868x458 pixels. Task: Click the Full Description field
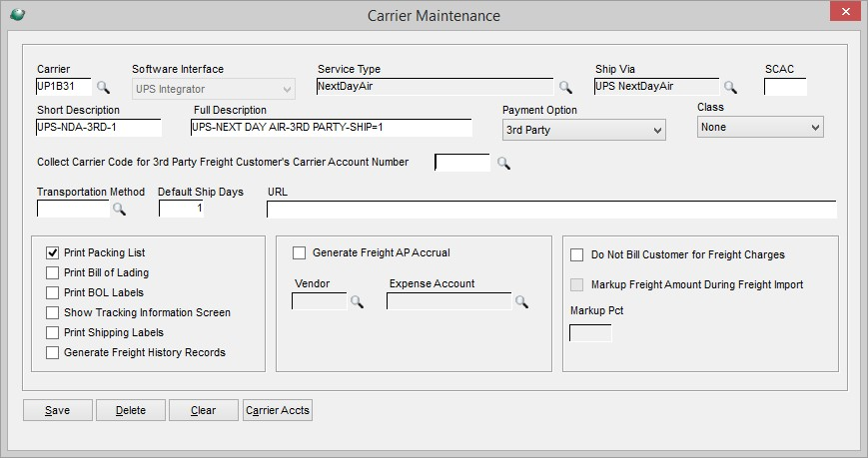(x=332, y=128)
